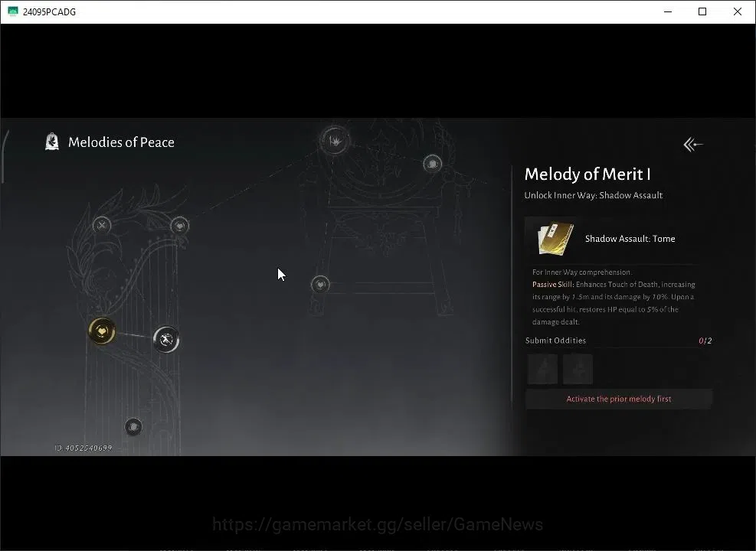Minimize the 24095PCADG window
The height and width of the screenshot is (551, 756).
668,11
